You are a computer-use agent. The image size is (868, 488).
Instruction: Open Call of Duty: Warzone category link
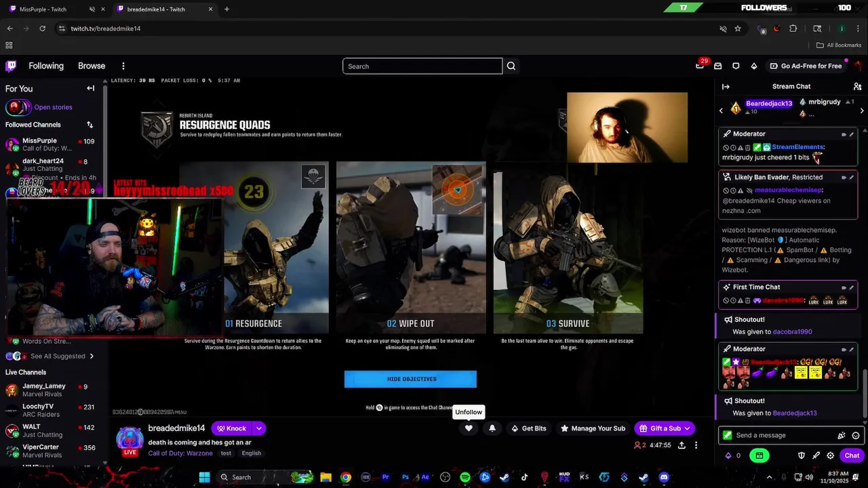click(180, 453)
